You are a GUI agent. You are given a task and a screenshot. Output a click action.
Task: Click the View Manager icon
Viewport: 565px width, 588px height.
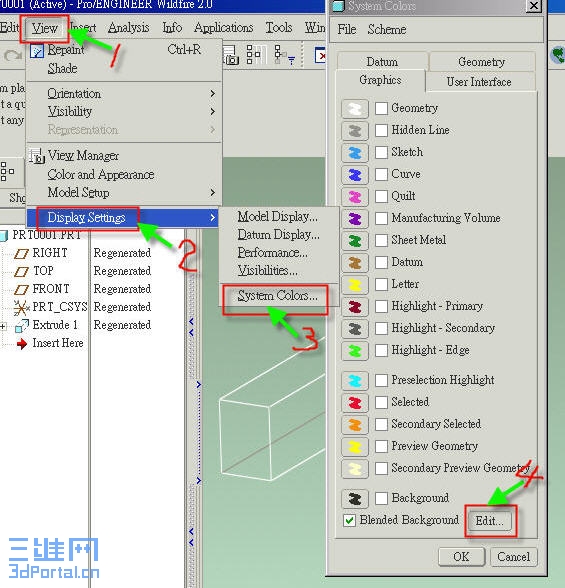point(37,156)
